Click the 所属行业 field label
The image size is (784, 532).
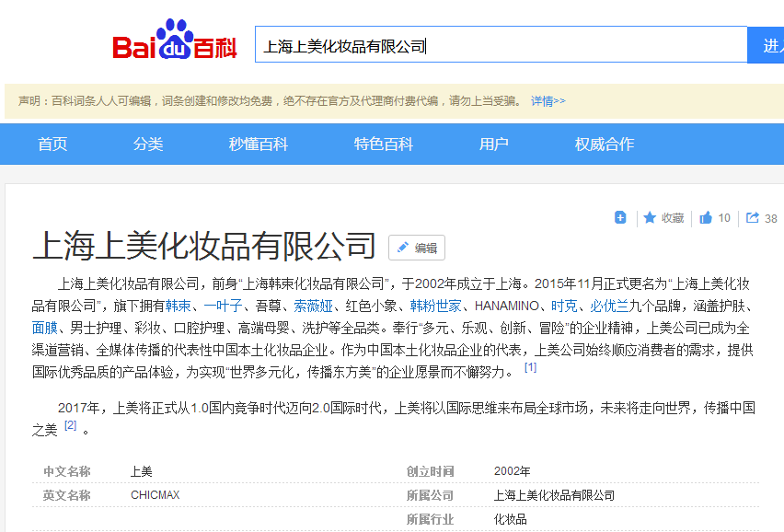(x=430, y=519)
